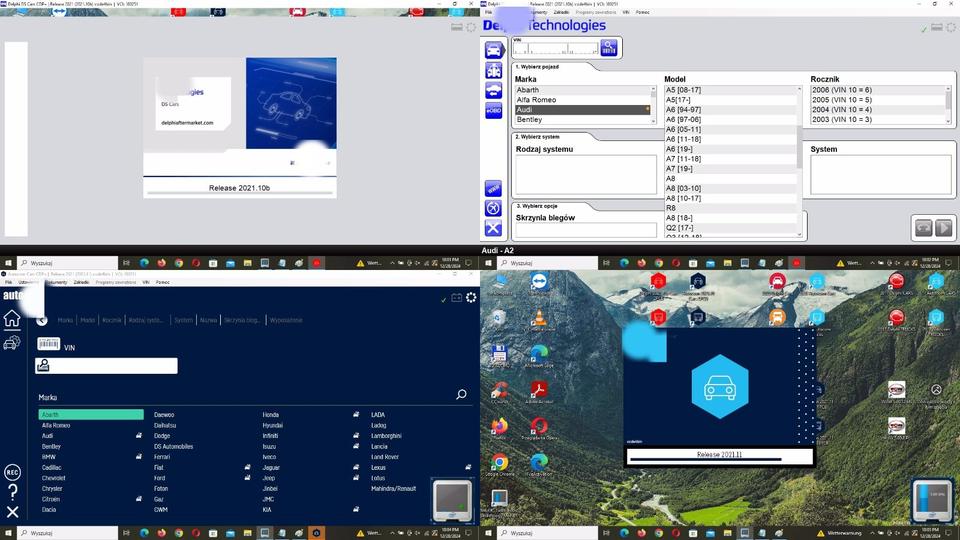Click scroll-down arrow of Delphi Marka list
Image resolution: width=960 pixels, height=540 pixels.
click(653, 121)
